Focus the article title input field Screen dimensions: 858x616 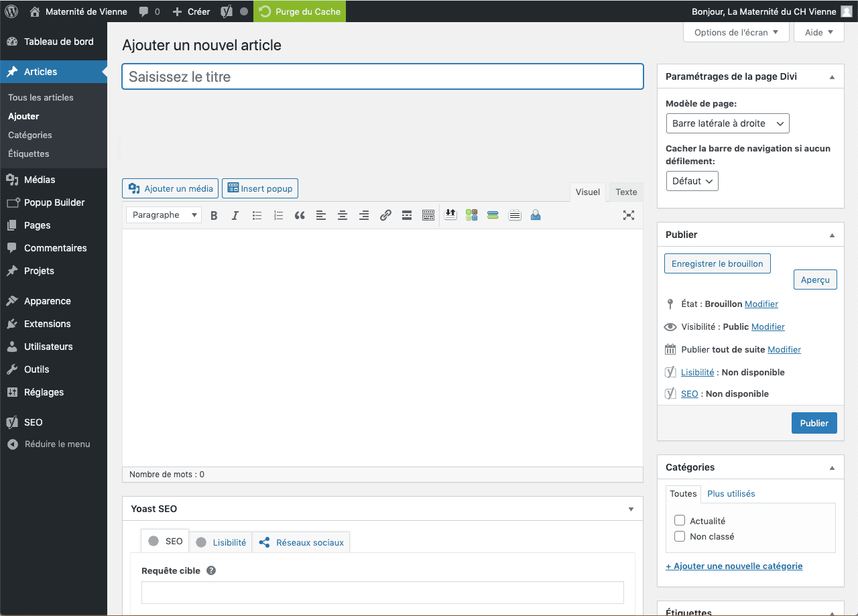(x=382, y=76)
